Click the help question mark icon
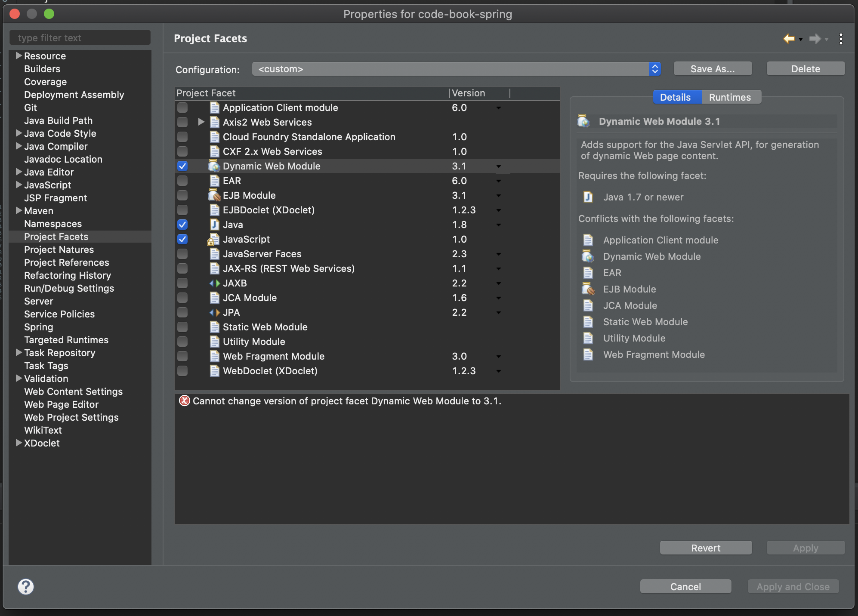This screenshot has height=616, width=858. [x=26, y=586]
